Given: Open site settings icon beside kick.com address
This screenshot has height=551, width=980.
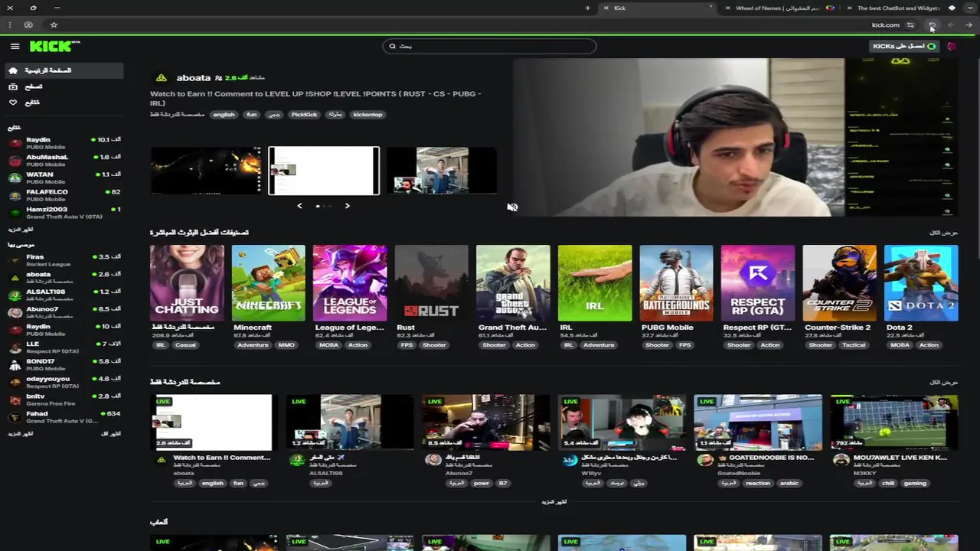Looking at the screenshot, I should (x=910, y=24).
